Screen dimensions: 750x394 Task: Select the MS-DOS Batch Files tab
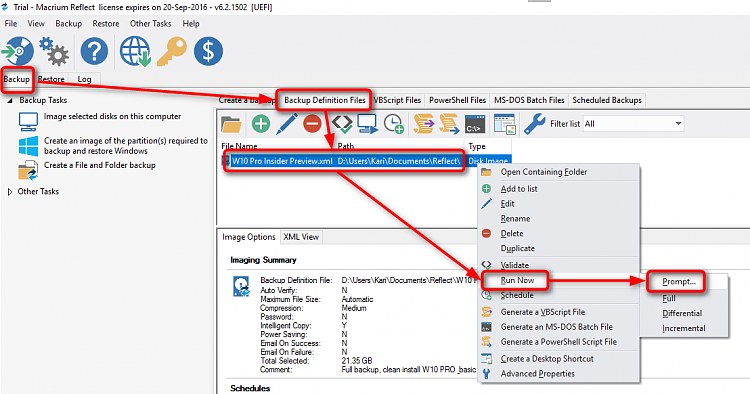click(x=529, y=100)
